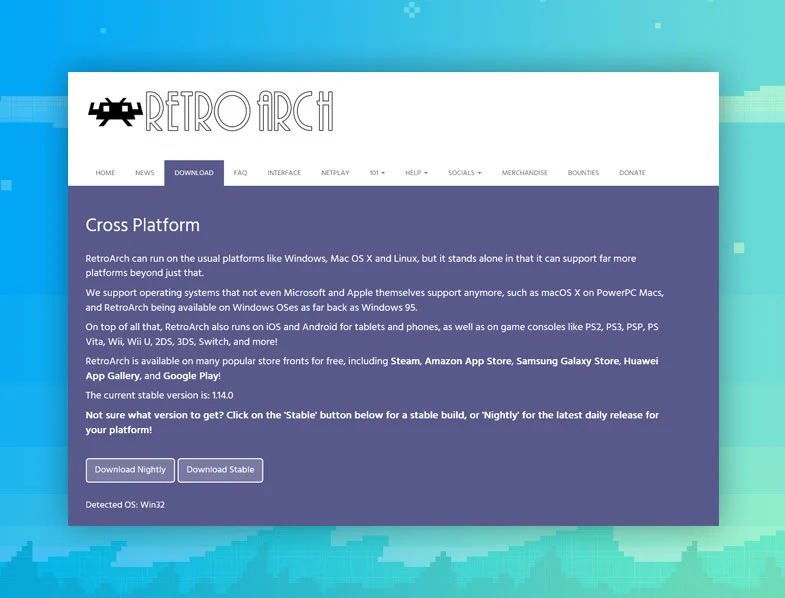This screenshot has width=785, height=598.
Task: Click the Download Stable button
Action: click(x=220, y=470)
